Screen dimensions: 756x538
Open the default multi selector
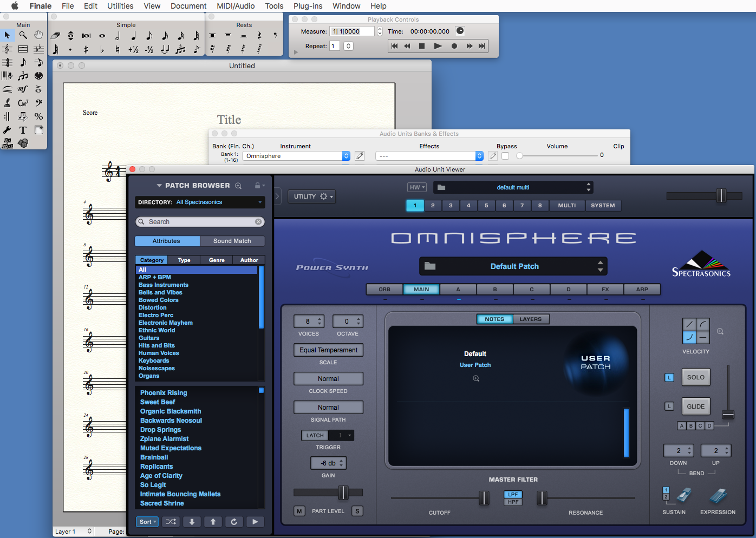[x=513, y=187]
